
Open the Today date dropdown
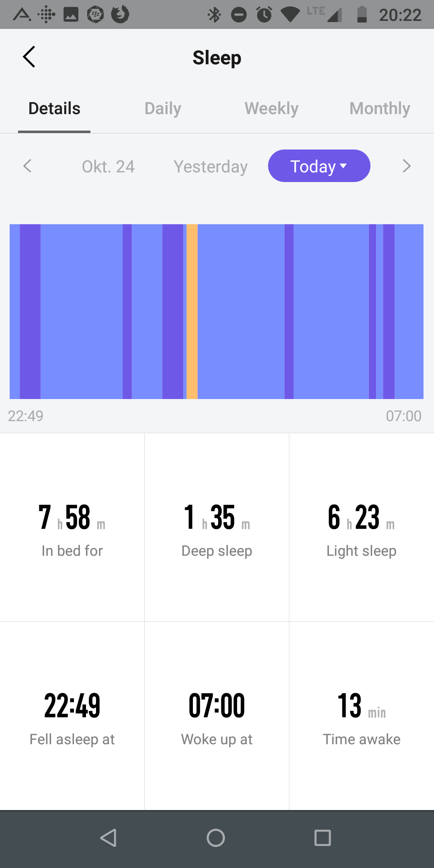point(319,166)
